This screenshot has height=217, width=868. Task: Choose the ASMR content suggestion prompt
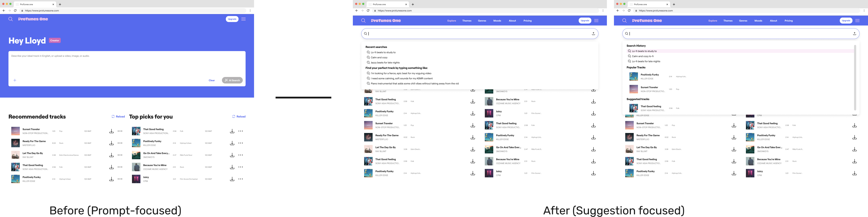click(401, 78)
